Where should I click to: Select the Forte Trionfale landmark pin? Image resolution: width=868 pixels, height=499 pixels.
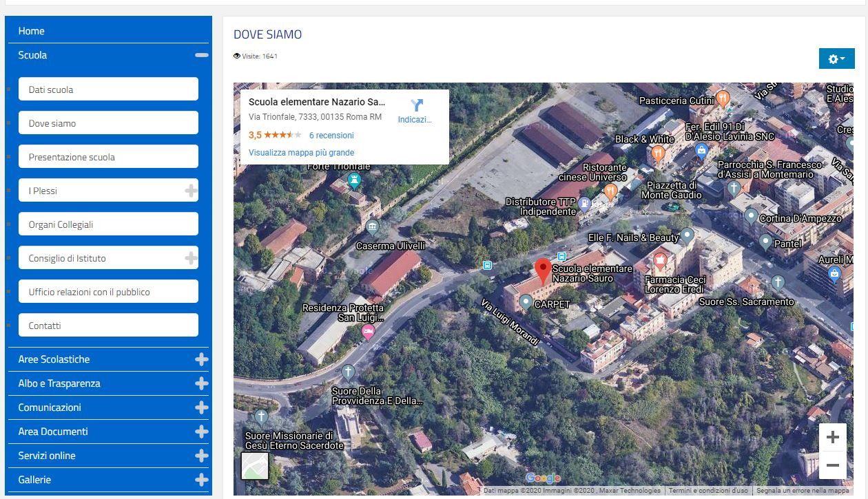click(x=355, y=180)
